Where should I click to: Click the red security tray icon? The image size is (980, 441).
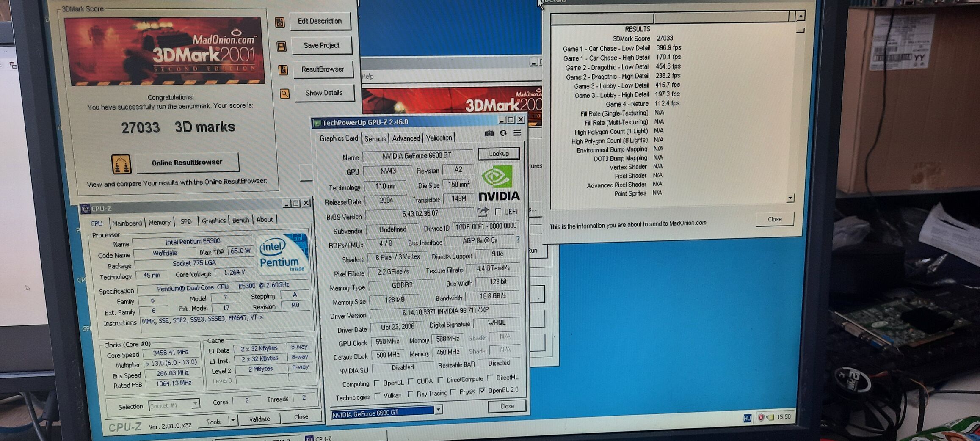tap(761, 418)
